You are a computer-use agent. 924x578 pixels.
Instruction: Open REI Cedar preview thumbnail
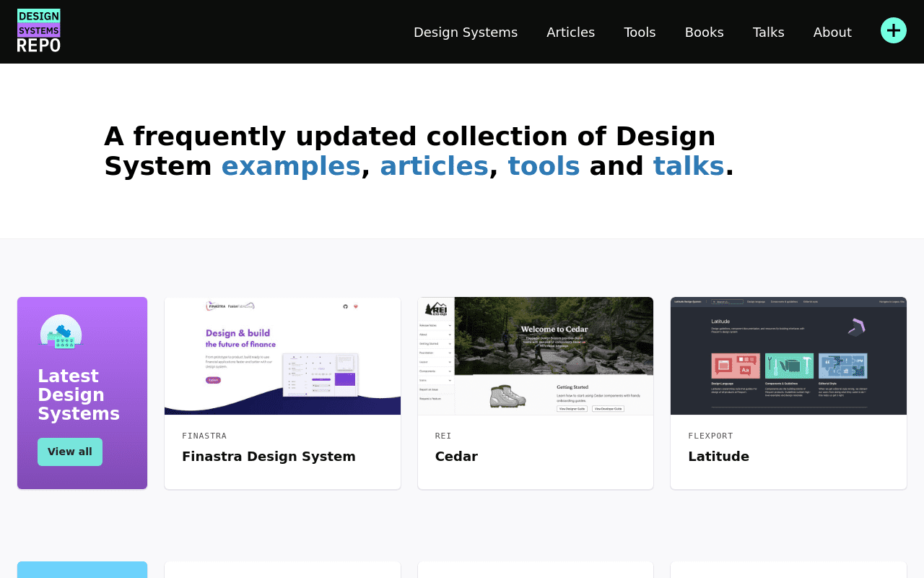click(536, 356)
